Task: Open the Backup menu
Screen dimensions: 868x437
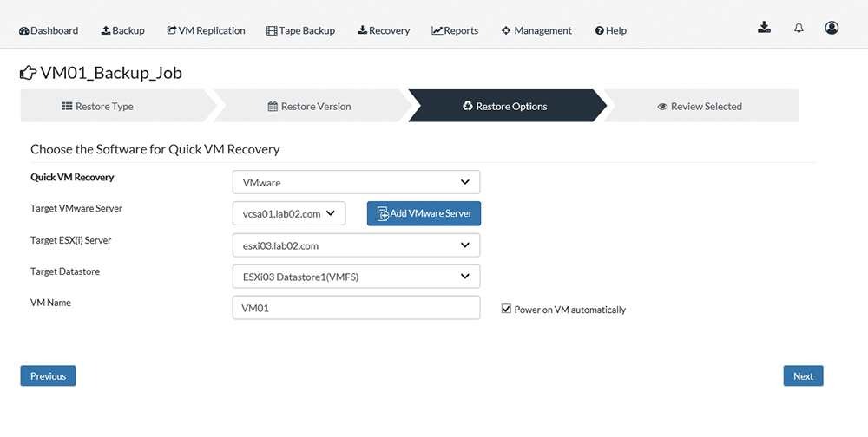Action: click(x=123, y=30)
